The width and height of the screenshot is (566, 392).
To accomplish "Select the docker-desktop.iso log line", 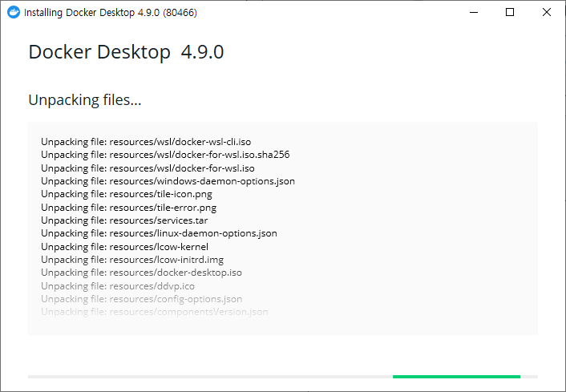I will point(141,273).
